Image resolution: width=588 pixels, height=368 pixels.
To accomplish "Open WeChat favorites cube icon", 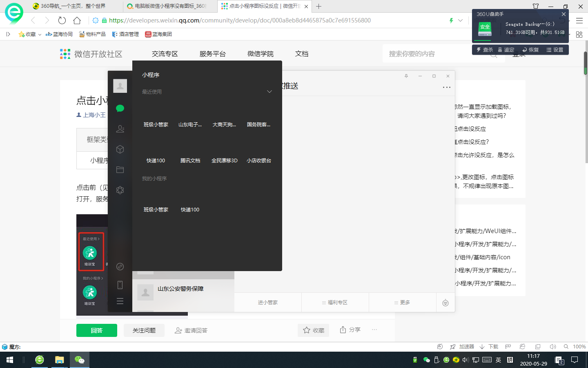I will click(120, 149).
